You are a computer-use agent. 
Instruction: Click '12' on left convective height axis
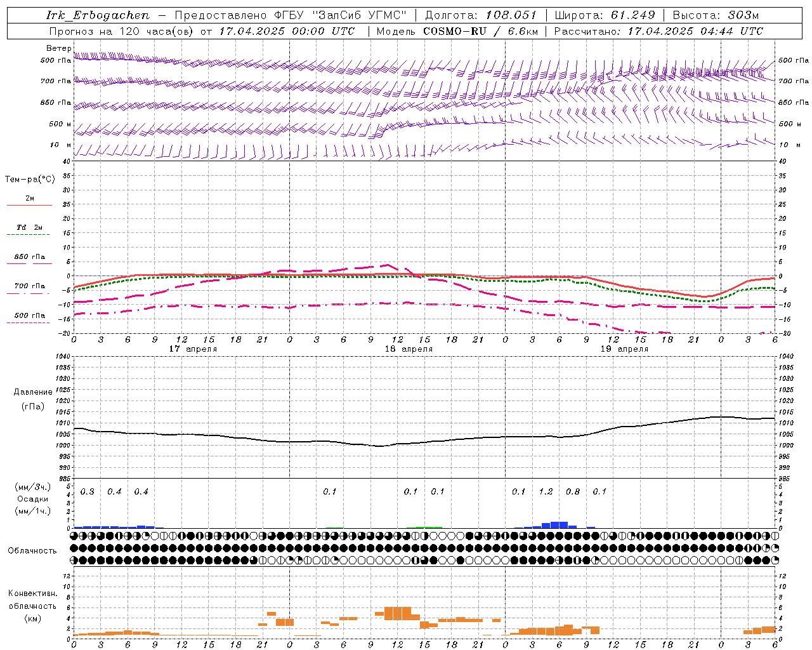[x=66, y=576]
